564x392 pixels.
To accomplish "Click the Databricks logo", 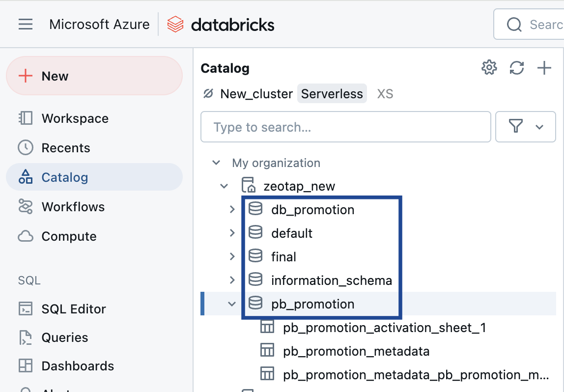I will pyautogui.click(x=221, y=24).
